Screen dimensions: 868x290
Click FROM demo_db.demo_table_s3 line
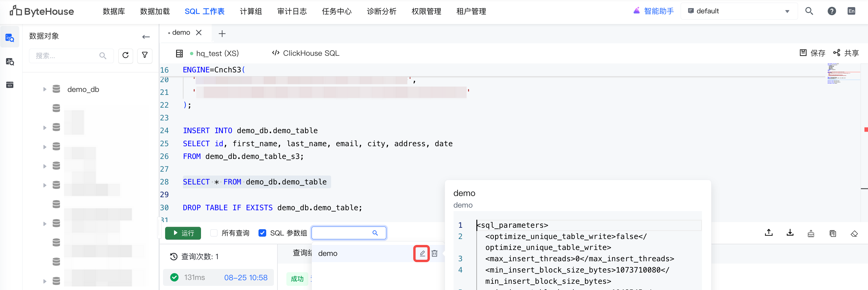pyautogui.click(x=243, y=156)
